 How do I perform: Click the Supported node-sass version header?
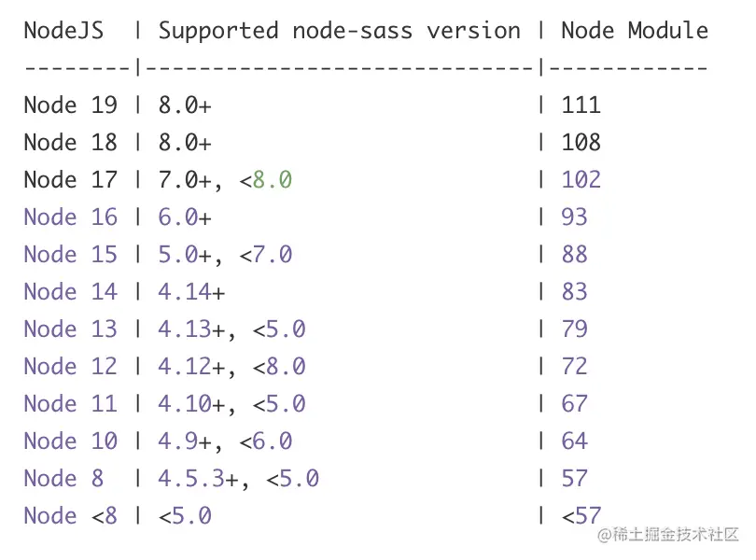(339, 31)
